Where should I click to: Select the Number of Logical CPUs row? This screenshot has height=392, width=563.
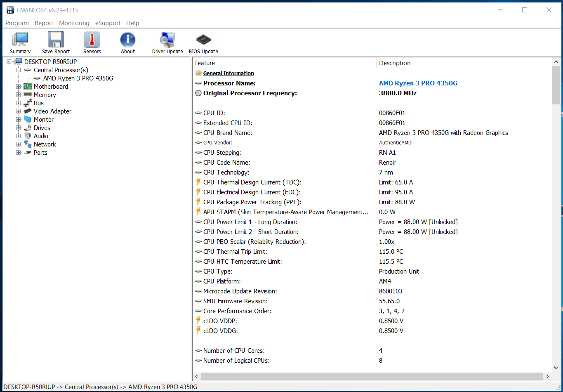(x=372, y=360)
